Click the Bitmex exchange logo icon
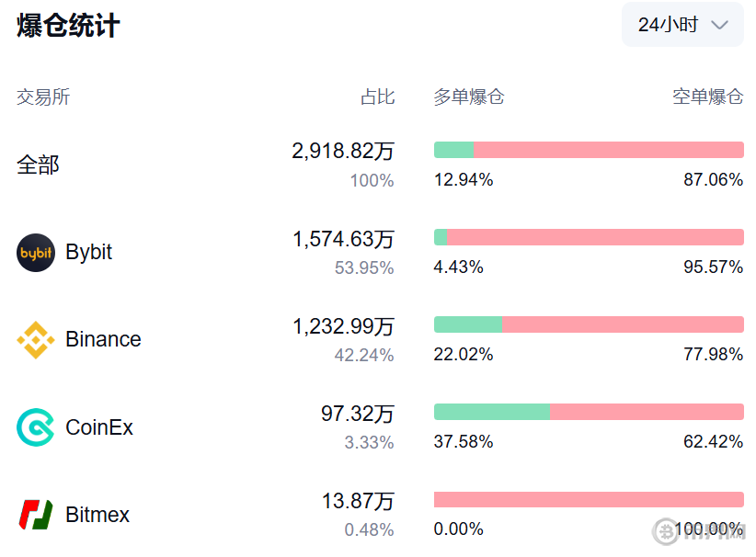This screenshot has width=756, height=557. (x=36, y=515)
